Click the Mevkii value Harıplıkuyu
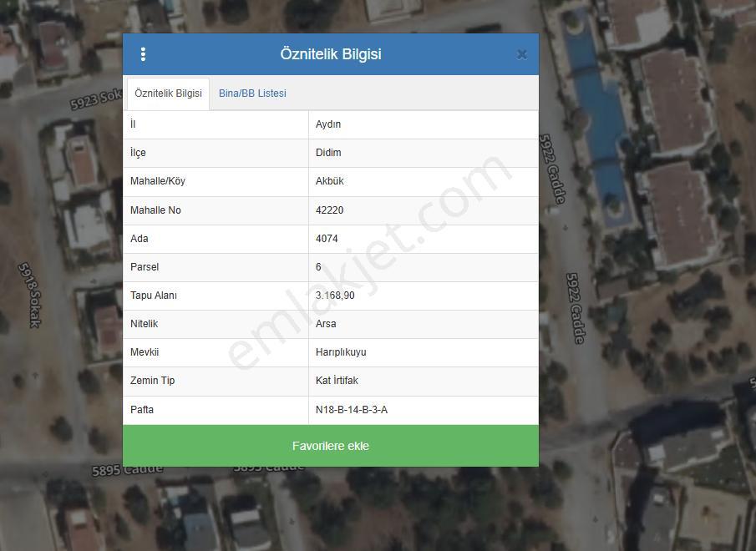This screenshot has width=756, height=551. (341, 352)
